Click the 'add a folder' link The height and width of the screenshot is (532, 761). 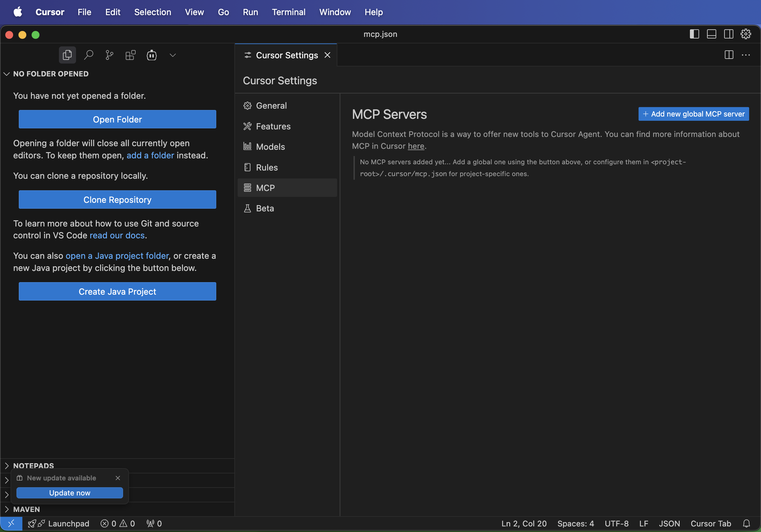150,155
